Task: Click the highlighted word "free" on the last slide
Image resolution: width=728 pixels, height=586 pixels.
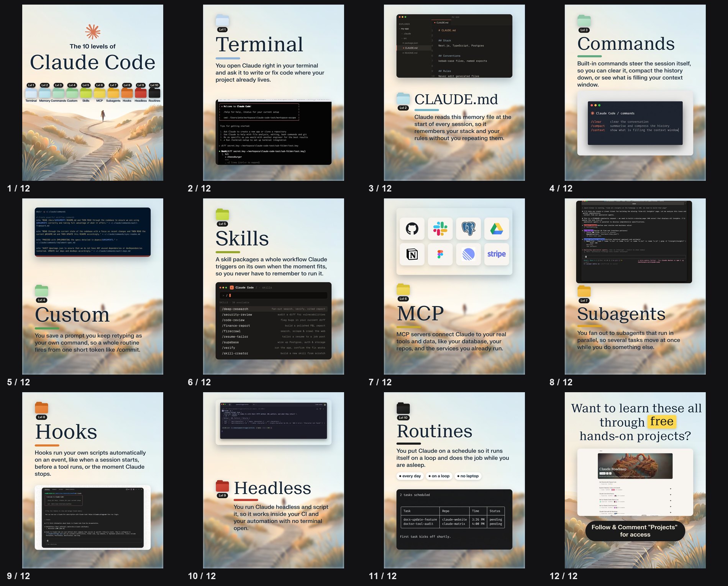Action: click(x=662, y=422)
